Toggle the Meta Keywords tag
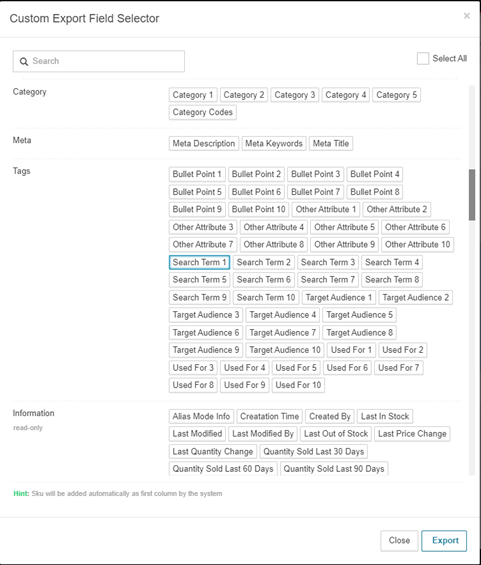 click(x=274, y=143)
